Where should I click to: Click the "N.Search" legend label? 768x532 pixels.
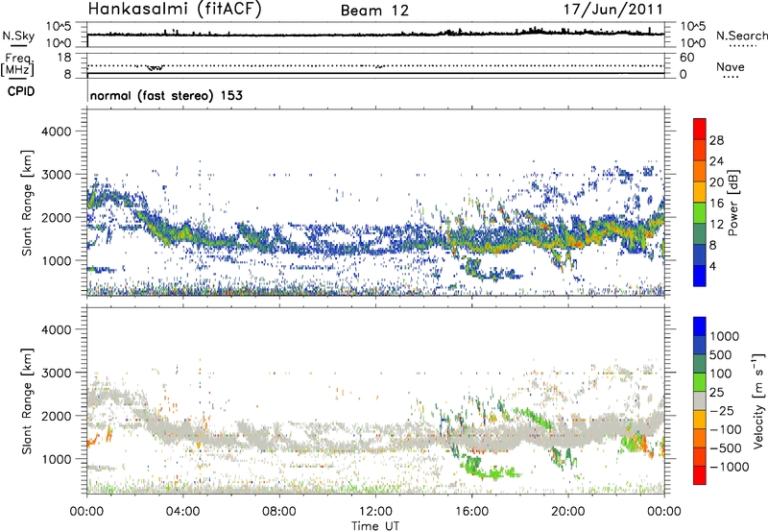coord(741,36)
